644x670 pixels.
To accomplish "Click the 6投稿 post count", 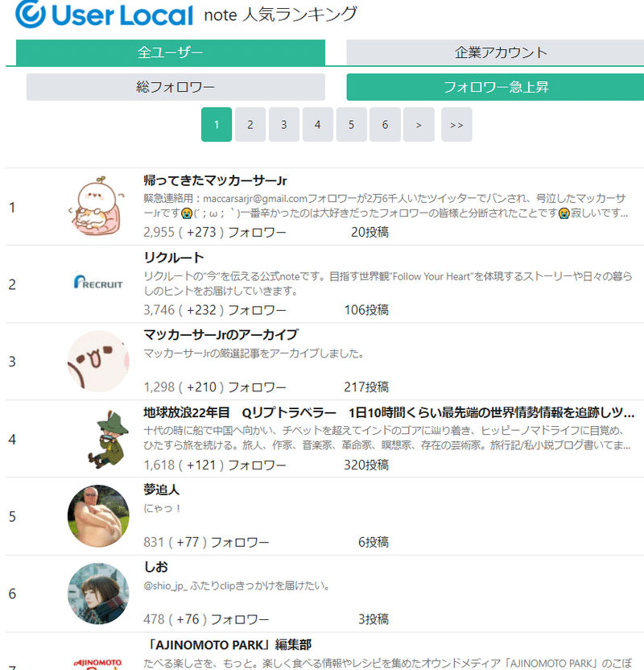I will (374, 542).
